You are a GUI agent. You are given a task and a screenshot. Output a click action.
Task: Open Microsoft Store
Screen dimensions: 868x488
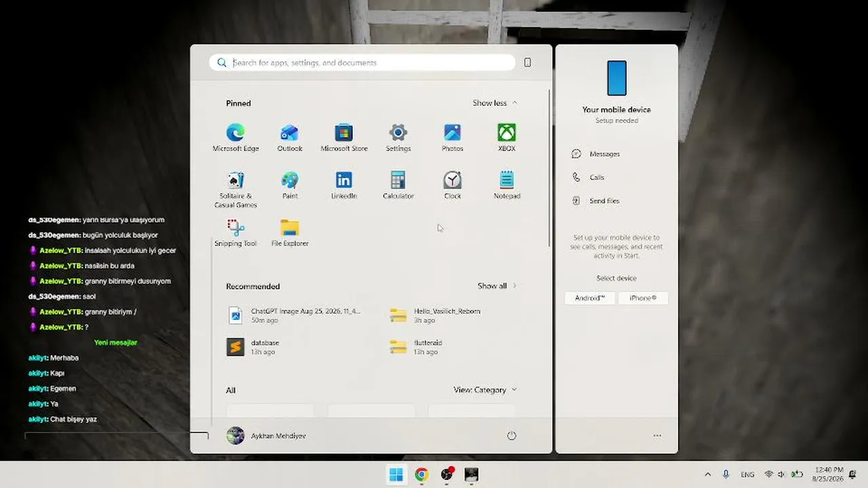(344, 138)
